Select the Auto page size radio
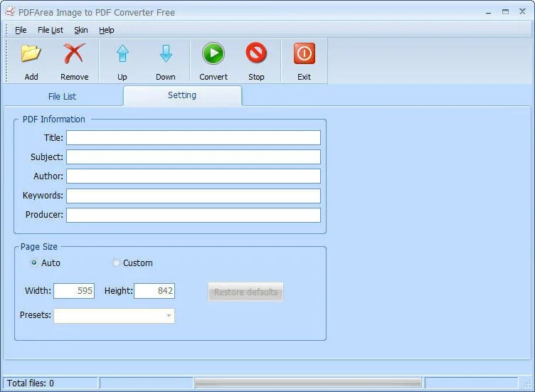The width and height of the screenshot is (535, 392). pos(34,263)
